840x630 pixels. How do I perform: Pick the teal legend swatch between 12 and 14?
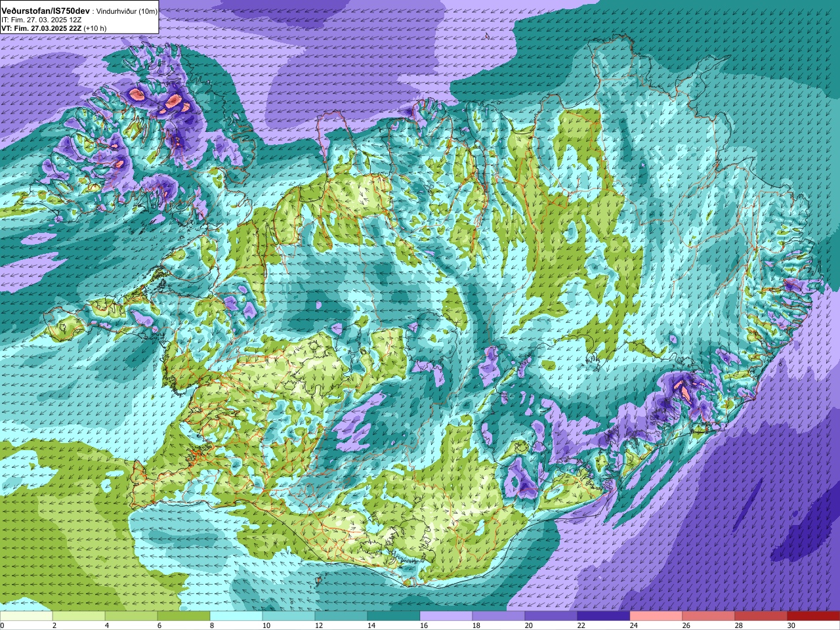[x=341, y=616]
